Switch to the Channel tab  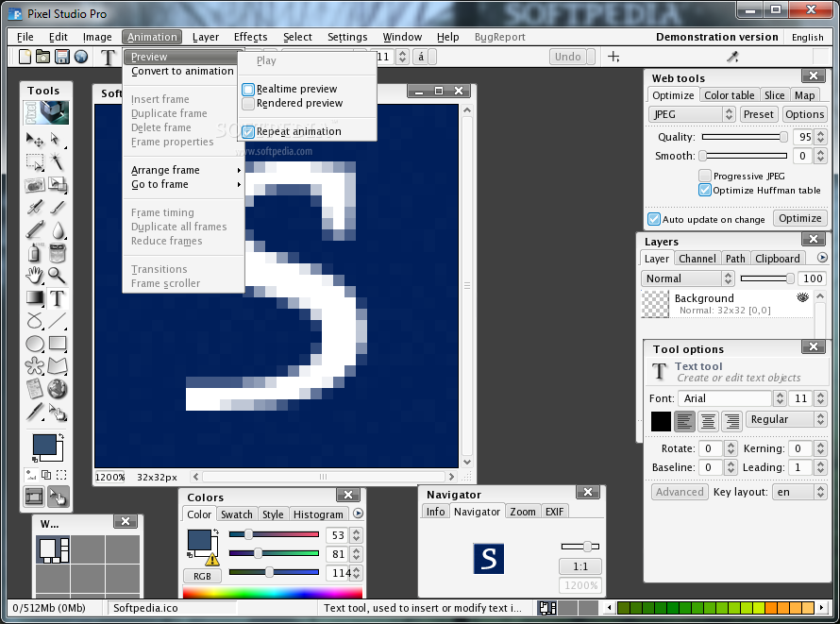pos(697,259)
